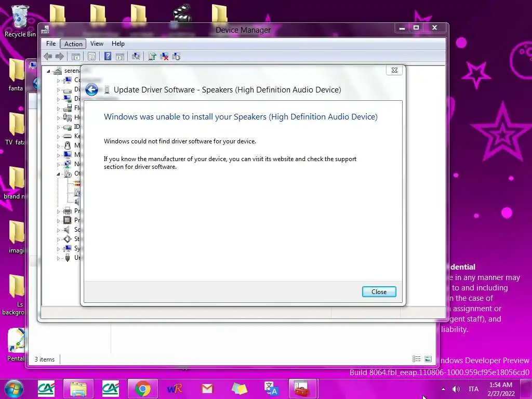
Task: Click the red toolbox Device Manager taskbar button
Action: pyautogui.click(x=302, y=389)
